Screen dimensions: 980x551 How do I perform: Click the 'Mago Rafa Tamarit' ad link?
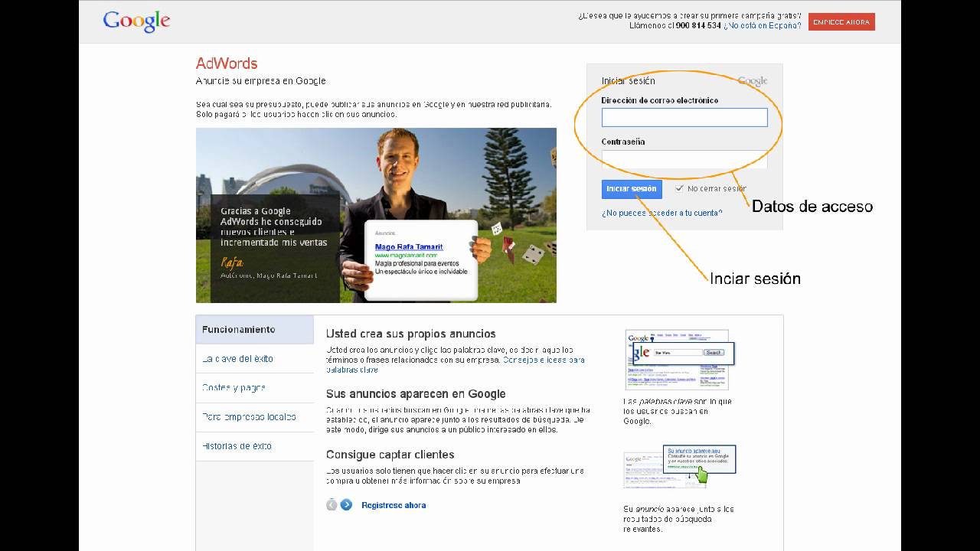[409, 246]
